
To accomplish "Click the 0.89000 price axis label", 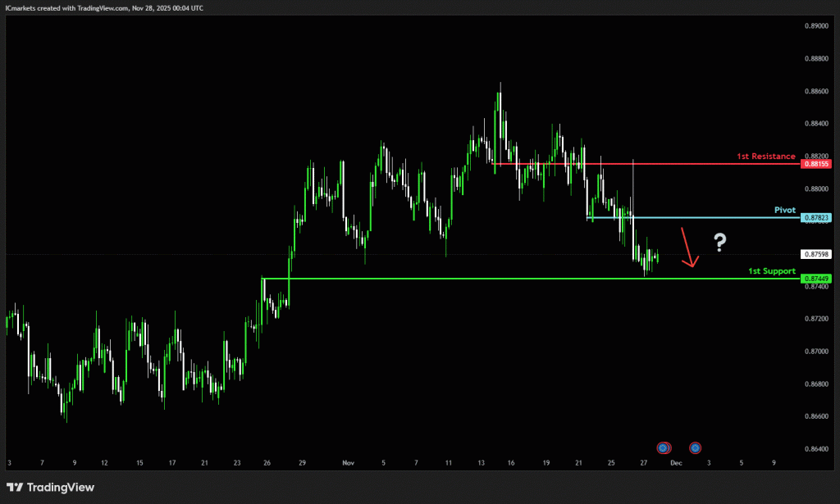I will [x=815, y=26].
